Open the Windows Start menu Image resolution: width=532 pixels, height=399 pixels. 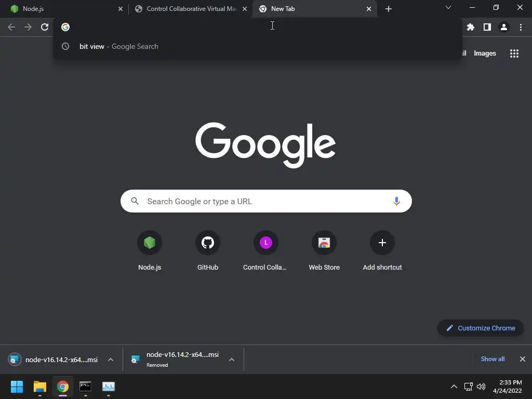tap(17, 387)
